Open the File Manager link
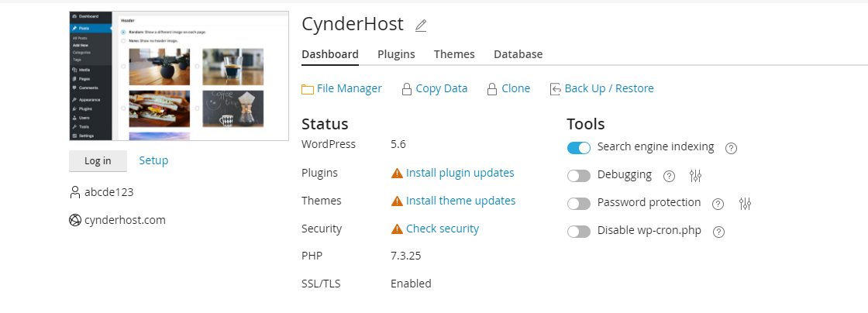Viewport: 868px width, 313px height. point(350,88)
